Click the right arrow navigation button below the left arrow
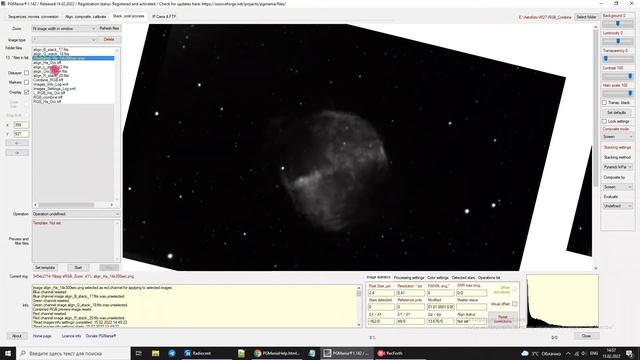The width and height of the screenshot is (640, 360). click(x=17, y=153)
